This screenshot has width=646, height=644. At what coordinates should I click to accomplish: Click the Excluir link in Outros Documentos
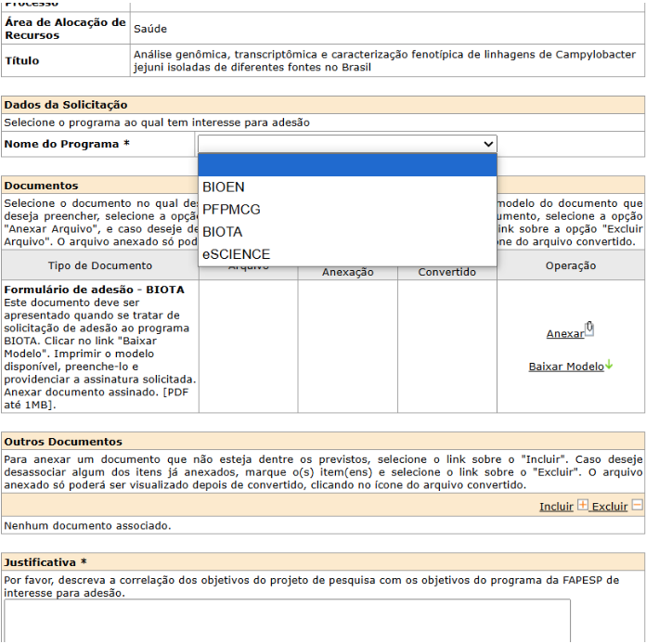tap(610, 507)
